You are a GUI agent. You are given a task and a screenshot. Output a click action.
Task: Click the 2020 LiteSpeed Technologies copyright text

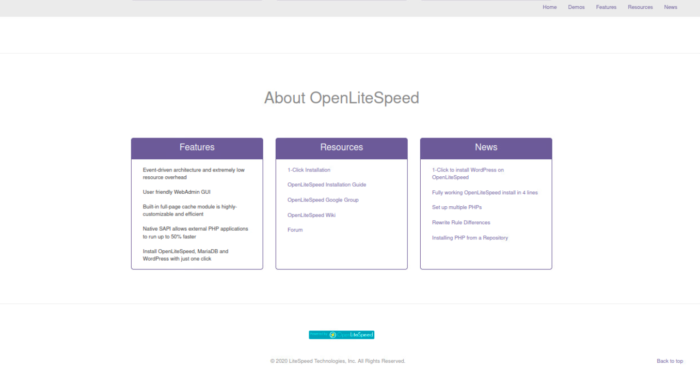point(338,361)
